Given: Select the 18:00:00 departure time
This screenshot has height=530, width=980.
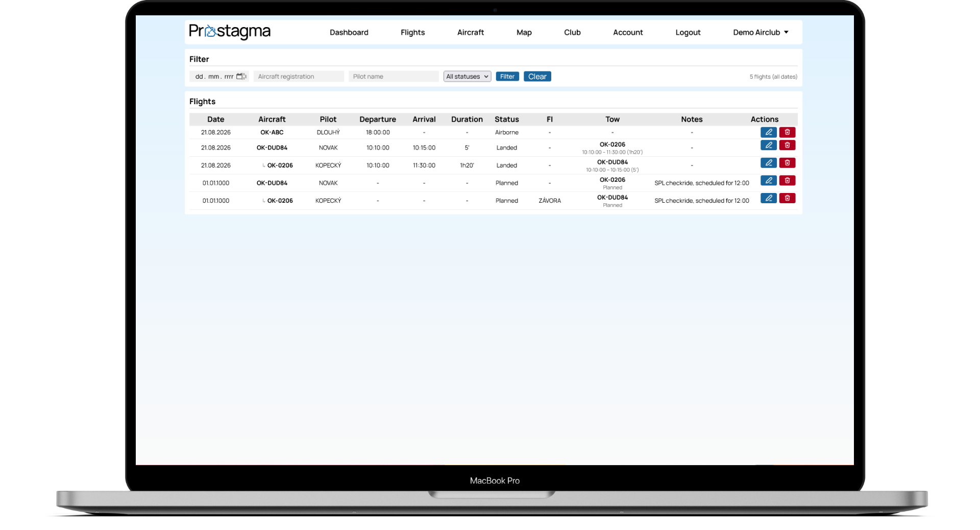Looking at the screenshot, I should pos(377,132).
